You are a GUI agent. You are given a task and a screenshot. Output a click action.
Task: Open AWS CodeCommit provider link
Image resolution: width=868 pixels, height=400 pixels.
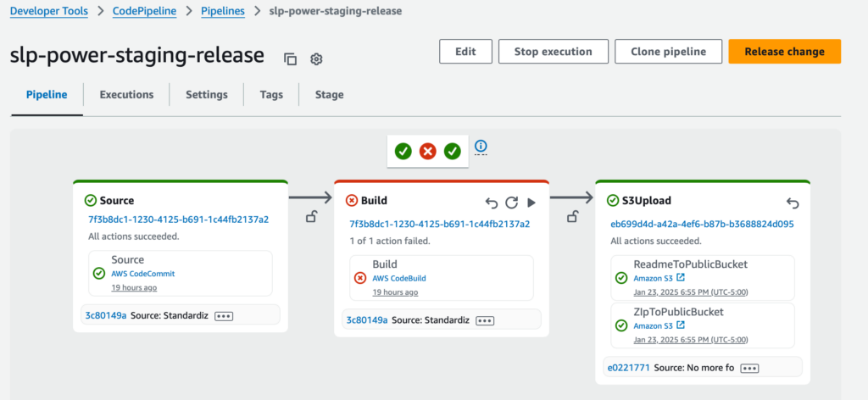pos(142,274)
